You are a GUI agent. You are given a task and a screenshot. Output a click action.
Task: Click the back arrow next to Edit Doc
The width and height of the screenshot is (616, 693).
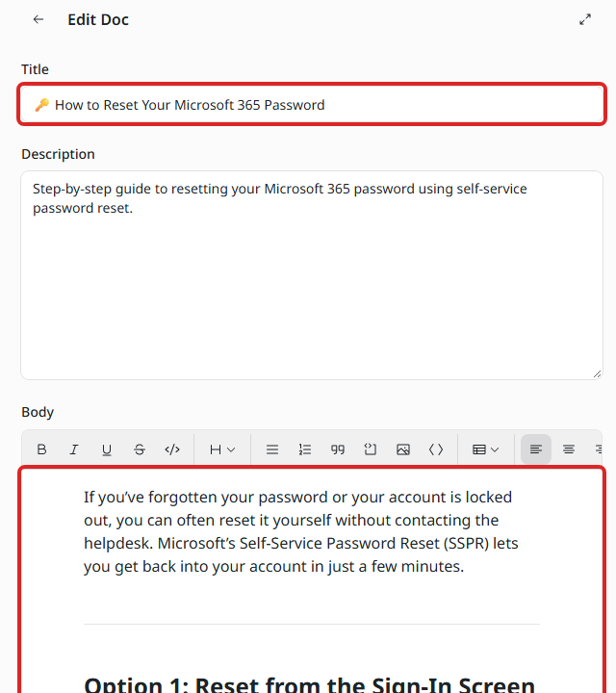tap(38, 19)
